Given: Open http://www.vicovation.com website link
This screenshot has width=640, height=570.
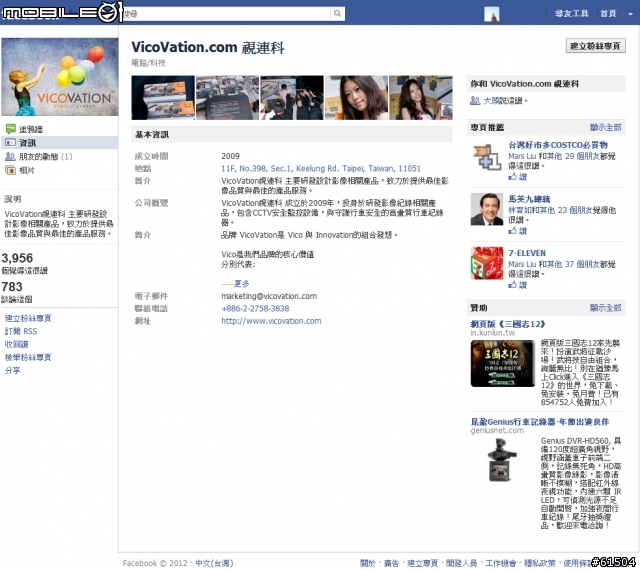Looking at the screenshot, I should point(271,321).
